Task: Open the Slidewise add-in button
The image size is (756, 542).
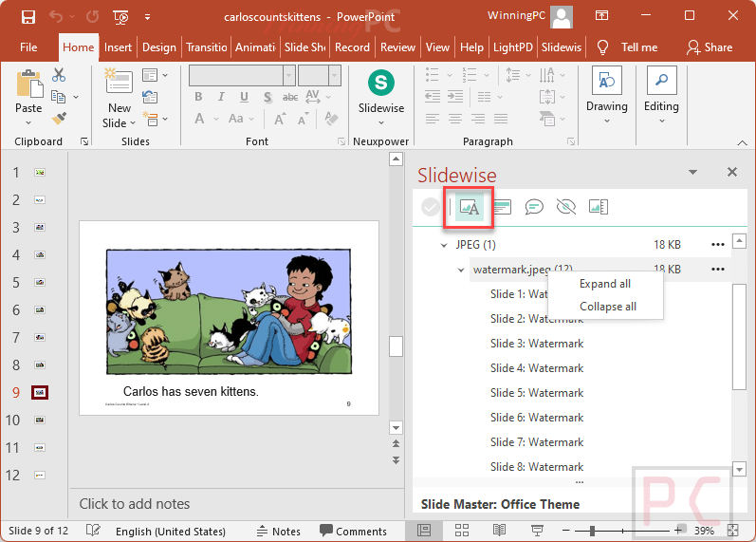Action: coord(381,97)
